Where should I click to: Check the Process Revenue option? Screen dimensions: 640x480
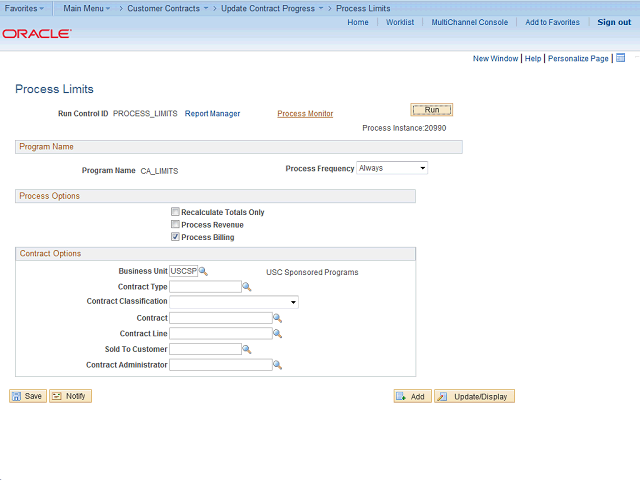[175, 224]
